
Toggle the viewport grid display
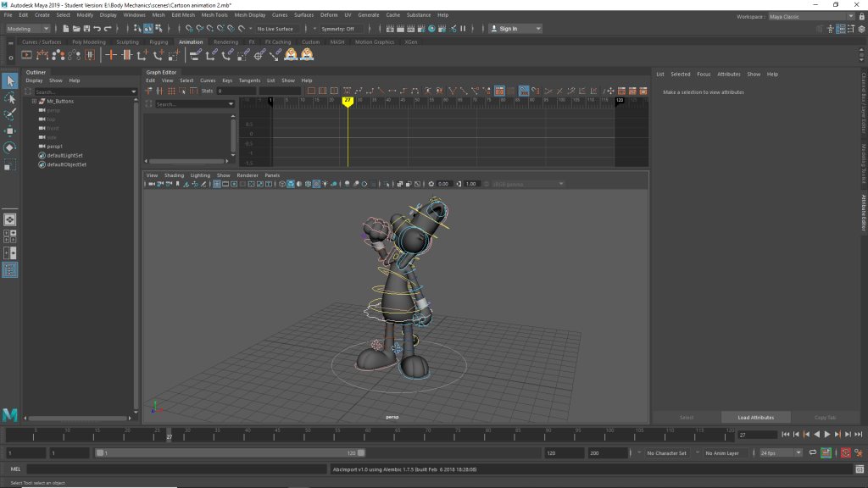(217, 184)
